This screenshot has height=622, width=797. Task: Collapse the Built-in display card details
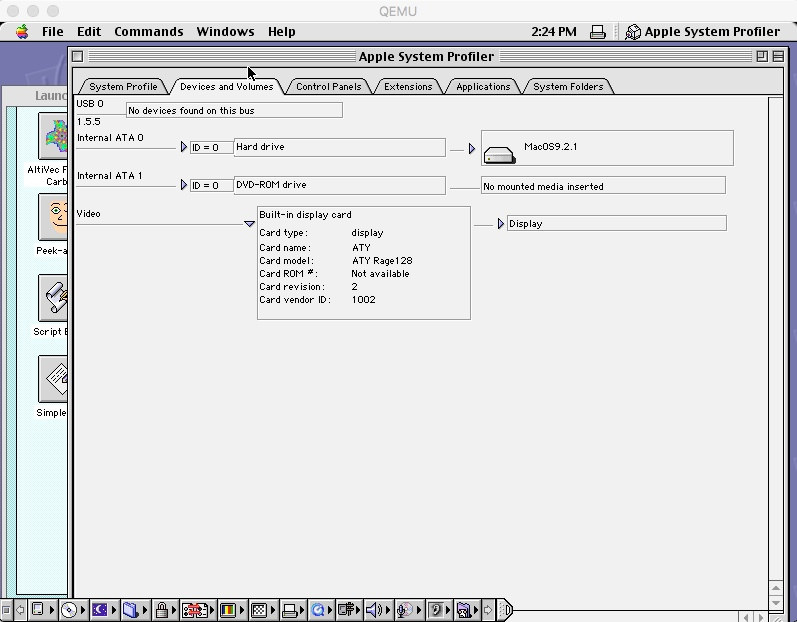249,224
